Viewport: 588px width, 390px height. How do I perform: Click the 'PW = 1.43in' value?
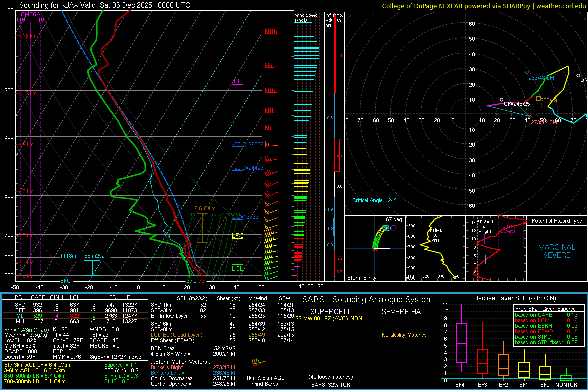point(26,329)
